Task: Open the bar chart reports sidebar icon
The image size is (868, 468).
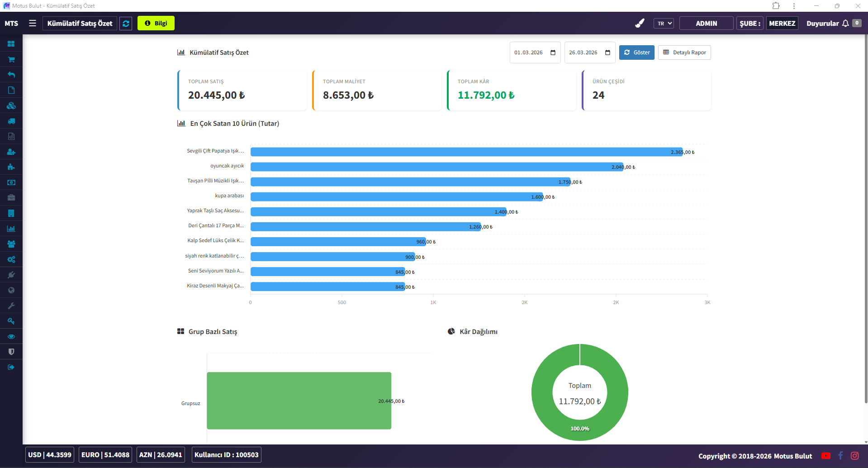Action: (x=11, y=229)
